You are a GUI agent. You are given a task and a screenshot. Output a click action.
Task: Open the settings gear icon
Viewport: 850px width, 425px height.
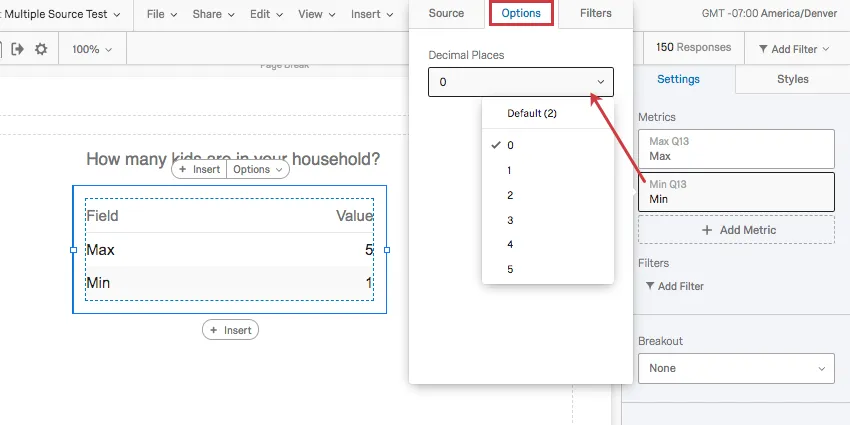pos(41,49)
